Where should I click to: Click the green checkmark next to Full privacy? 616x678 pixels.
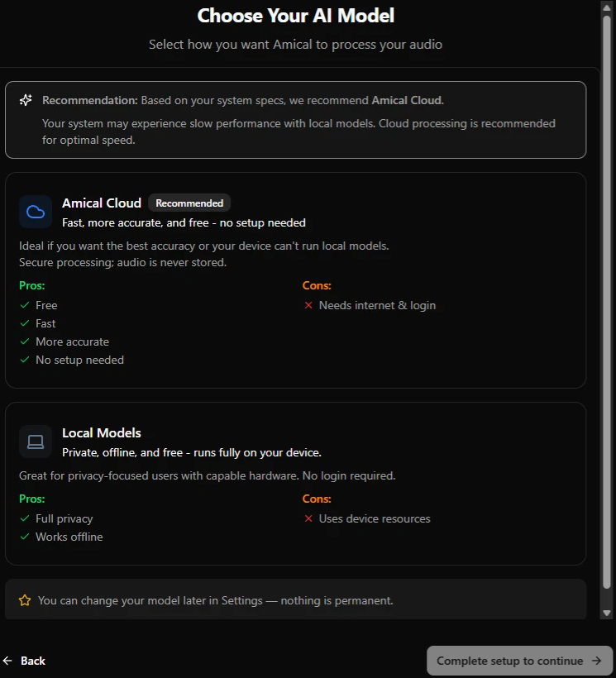click(x=25, y=518)
